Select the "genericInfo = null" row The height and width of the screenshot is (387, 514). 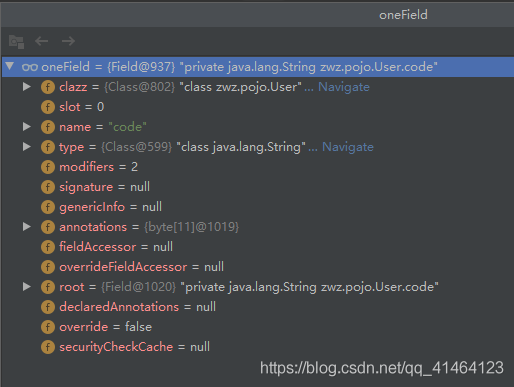tap(258, 207)
